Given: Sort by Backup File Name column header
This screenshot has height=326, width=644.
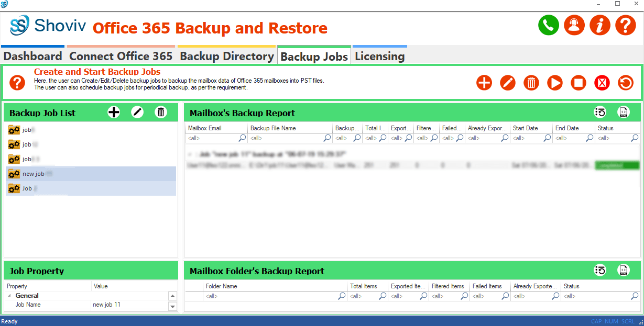Looking at the screenshot, I should pyautogui.click(x=290, y=128).
